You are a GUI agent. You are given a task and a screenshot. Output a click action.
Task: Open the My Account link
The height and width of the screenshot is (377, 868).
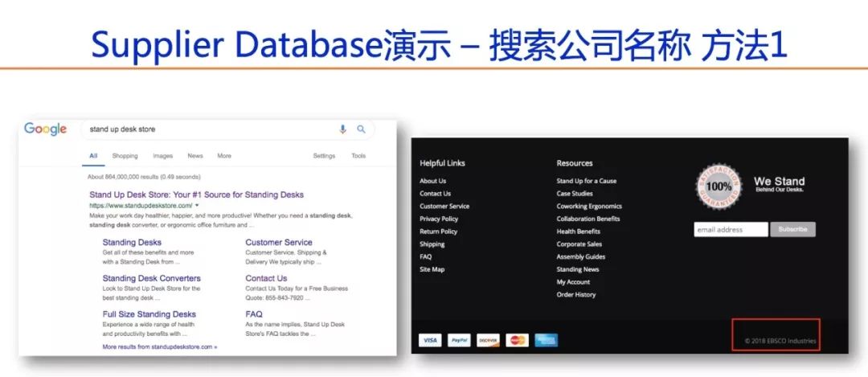click(574, 282)
